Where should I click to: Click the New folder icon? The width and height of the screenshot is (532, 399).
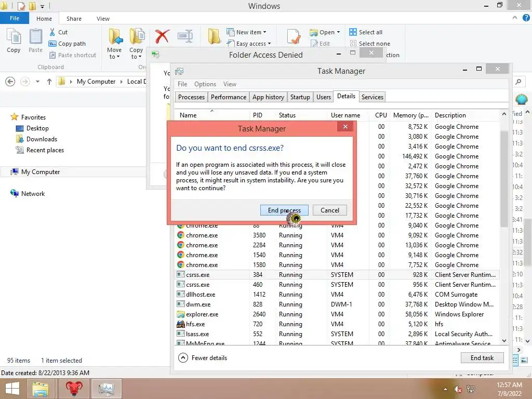[214, 36]
